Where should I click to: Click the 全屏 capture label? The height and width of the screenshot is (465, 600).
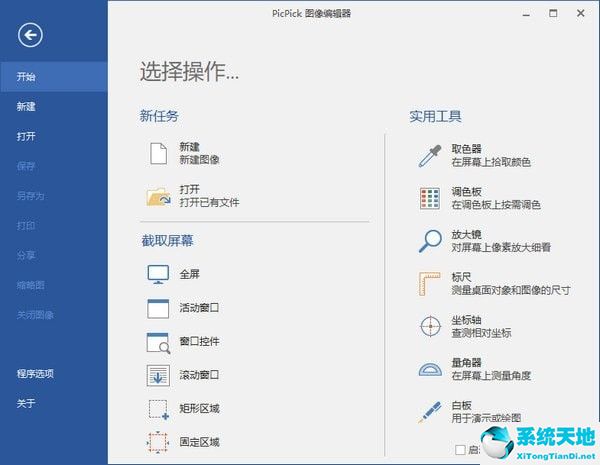point(189,274)
